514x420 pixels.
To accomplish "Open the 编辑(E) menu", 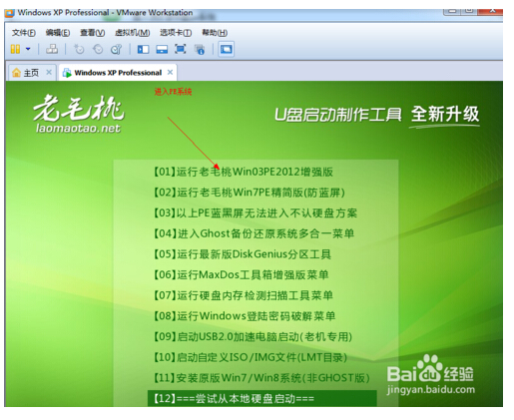I will point(58,33).
